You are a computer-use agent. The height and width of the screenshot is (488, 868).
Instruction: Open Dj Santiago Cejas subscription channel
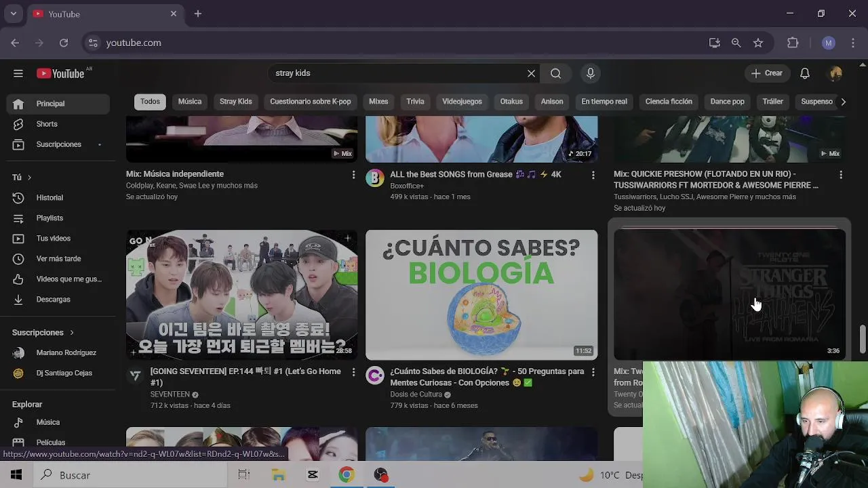58,373
